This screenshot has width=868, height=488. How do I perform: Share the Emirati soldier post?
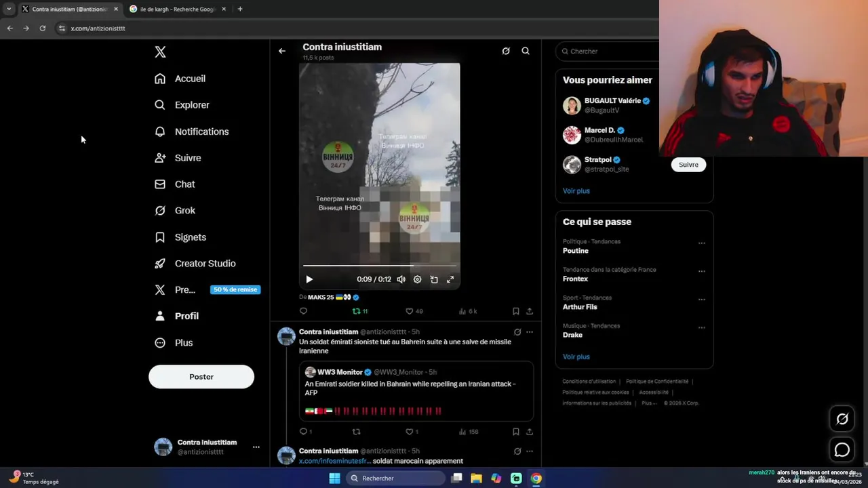point(530,432)
